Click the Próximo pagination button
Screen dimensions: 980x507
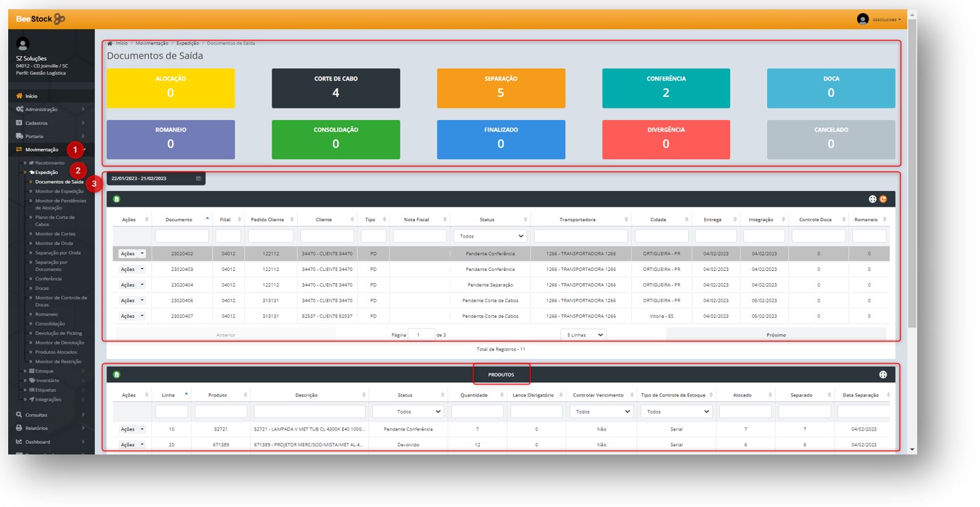click(x=775, y=335)
